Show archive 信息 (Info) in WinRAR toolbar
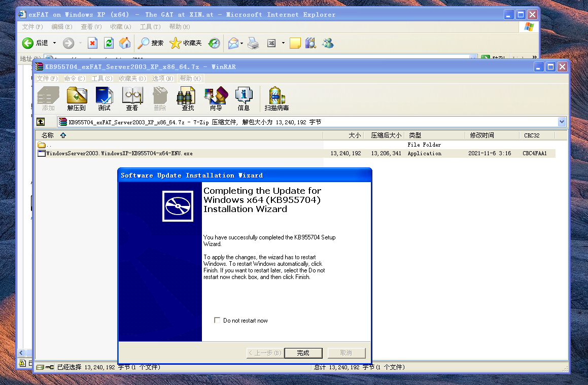Screen dimensions: 588x385 (244, 99)
